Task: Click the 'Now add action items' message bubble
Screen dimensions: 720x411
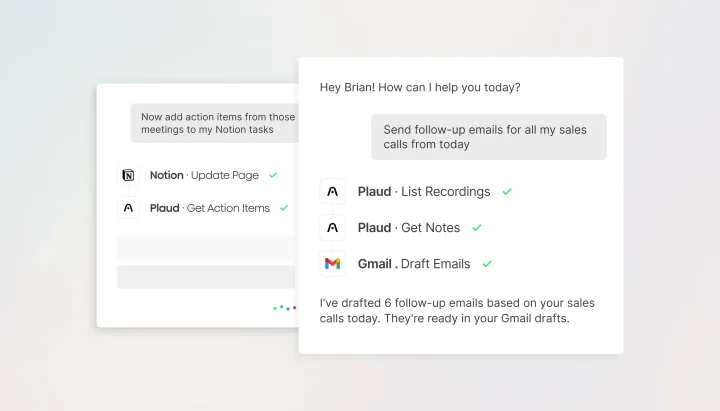Action: coord(214,123)
